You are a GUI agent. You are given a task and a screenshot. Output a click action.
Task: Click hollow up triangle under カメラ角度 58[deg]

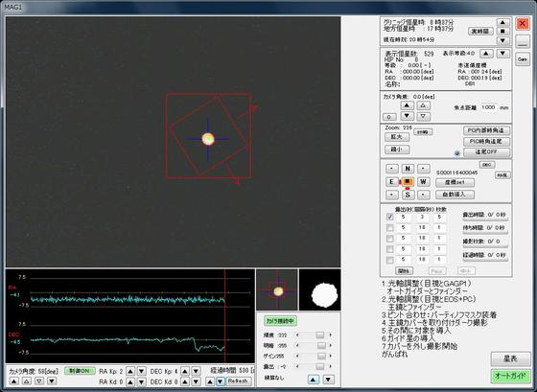tap(27, 380)
